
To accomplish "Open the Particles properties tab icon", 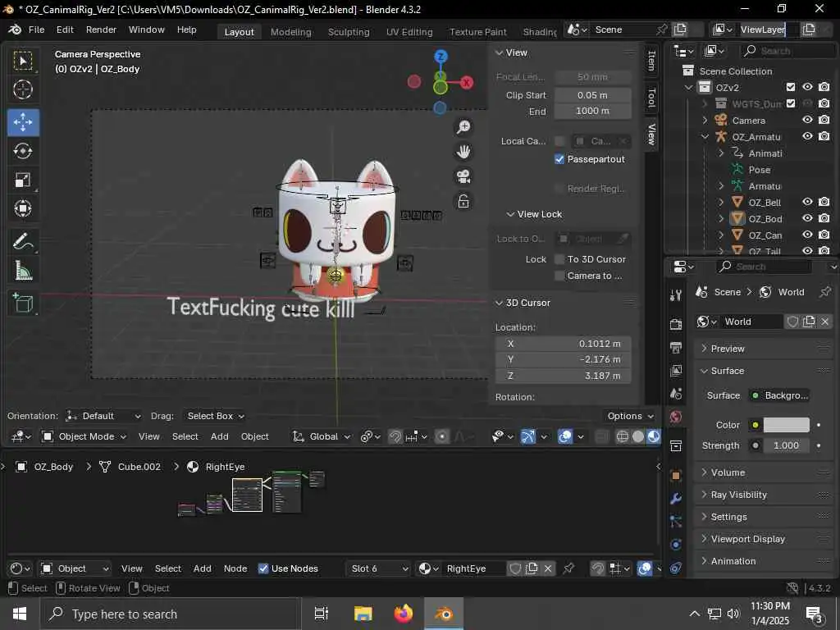I will click(x=676, y=521).
